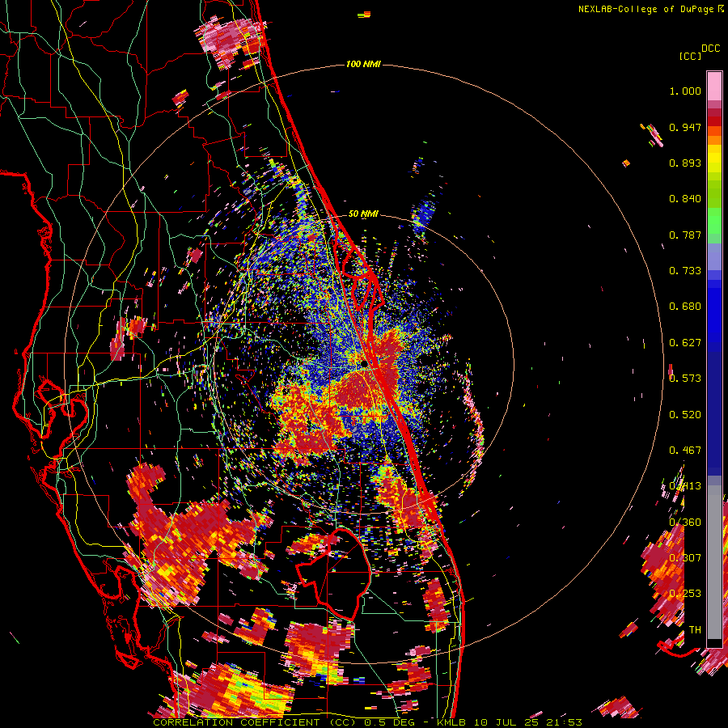Select the 0.680 legend value
The image size is (728, 728).
(x=685, y=307)
